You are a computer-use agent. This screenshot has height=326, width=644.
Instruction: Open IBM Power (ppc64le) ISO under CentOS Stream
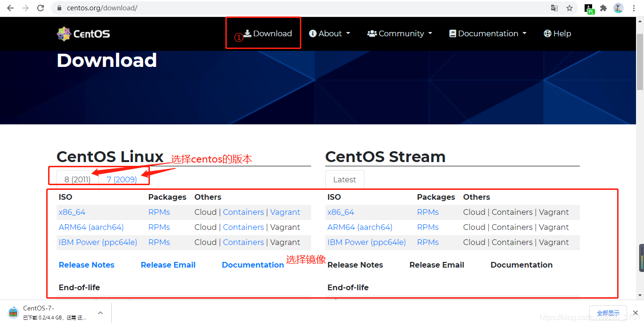tap(367, 242)
